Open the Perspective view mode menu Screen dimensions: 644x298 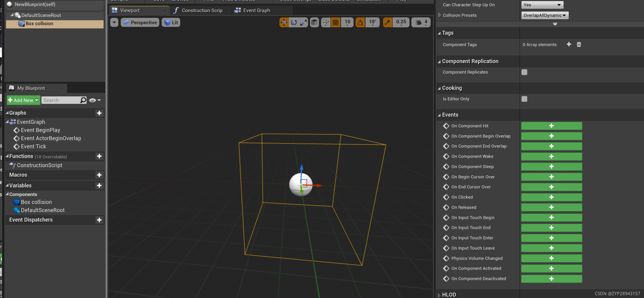(140, 23)
